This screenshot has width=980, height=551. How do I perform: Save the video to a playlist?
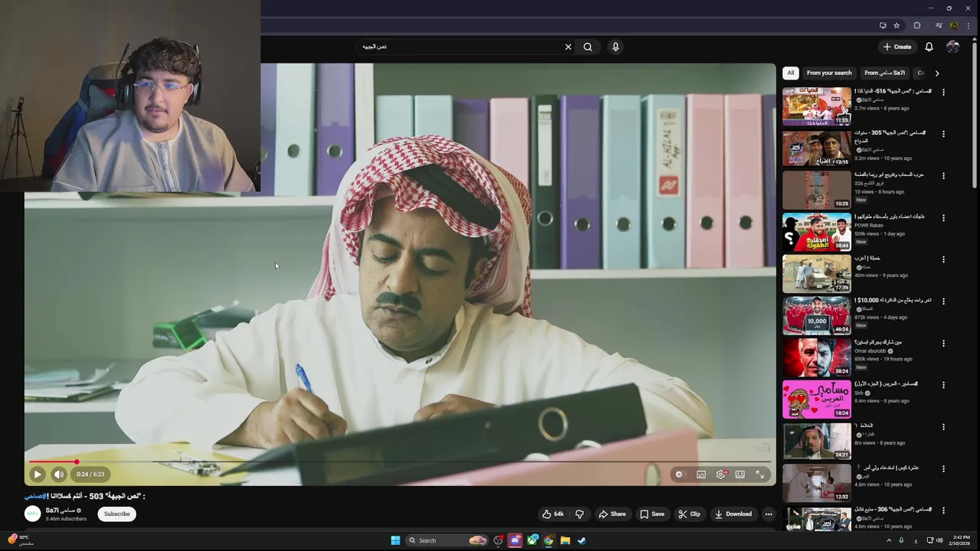[652, 514]
